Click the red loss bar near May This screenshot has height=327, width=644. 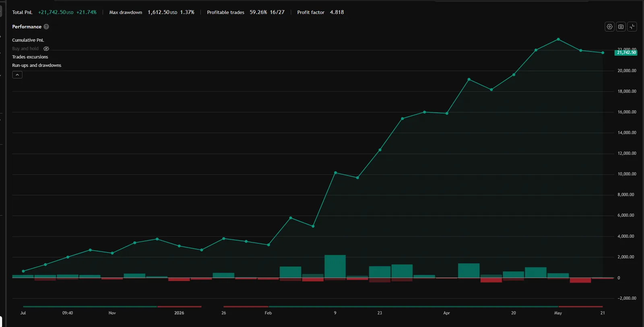[580, 280]
